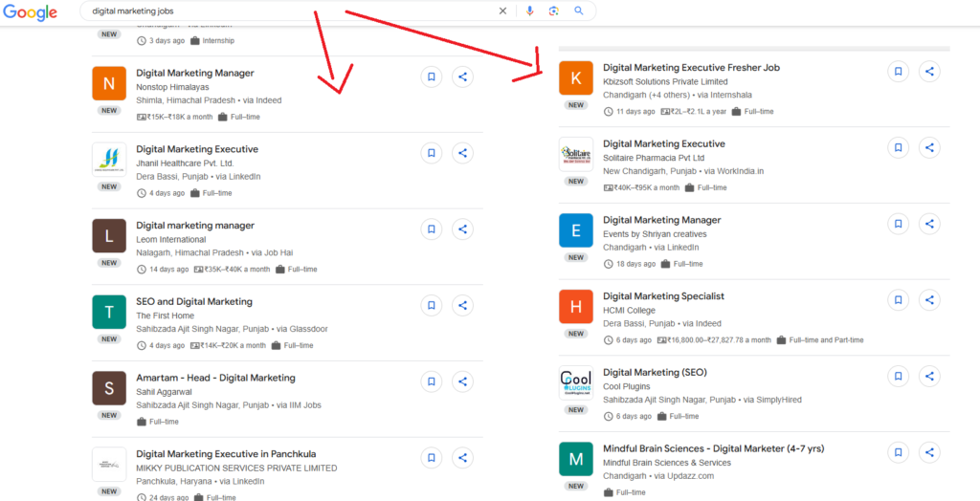Share the Kbizsoft Solutions Fresher Job
This screenshot has height=501, width=980.
(x=929, y=71)
